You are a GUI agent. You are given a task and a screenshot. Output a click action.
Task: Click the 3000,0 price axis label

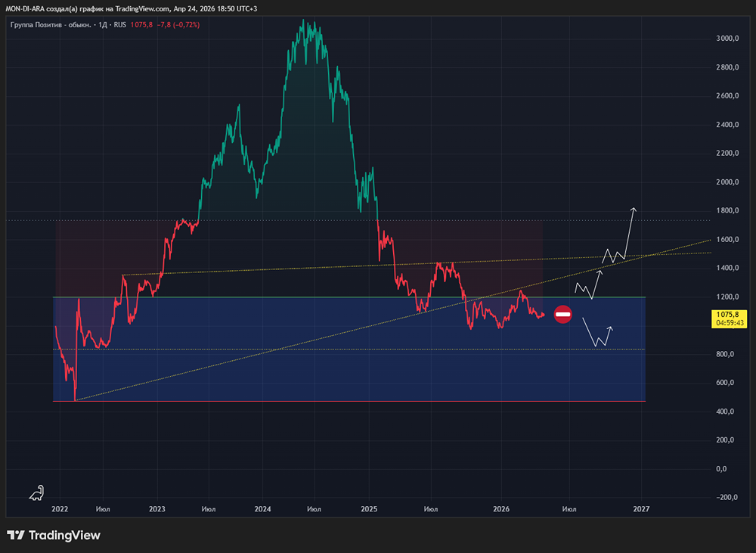tap(727, 38)
